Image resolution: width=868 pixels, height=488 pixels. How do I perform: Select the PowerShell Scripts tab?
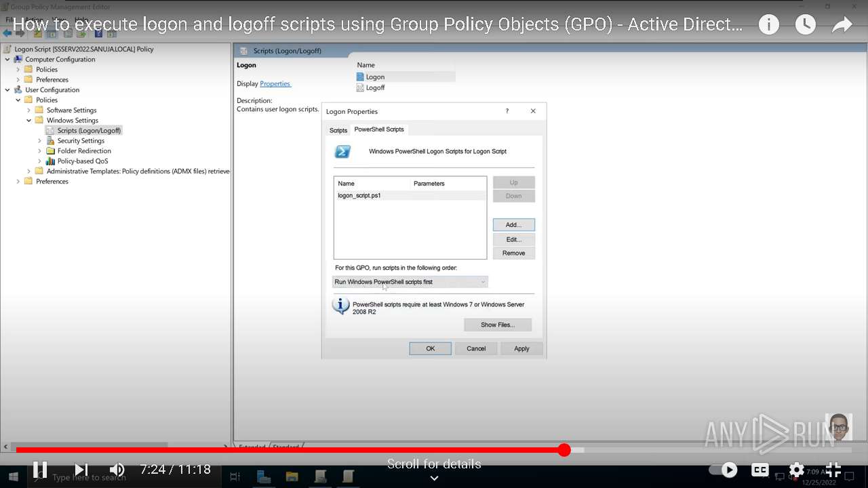(379, 129)
